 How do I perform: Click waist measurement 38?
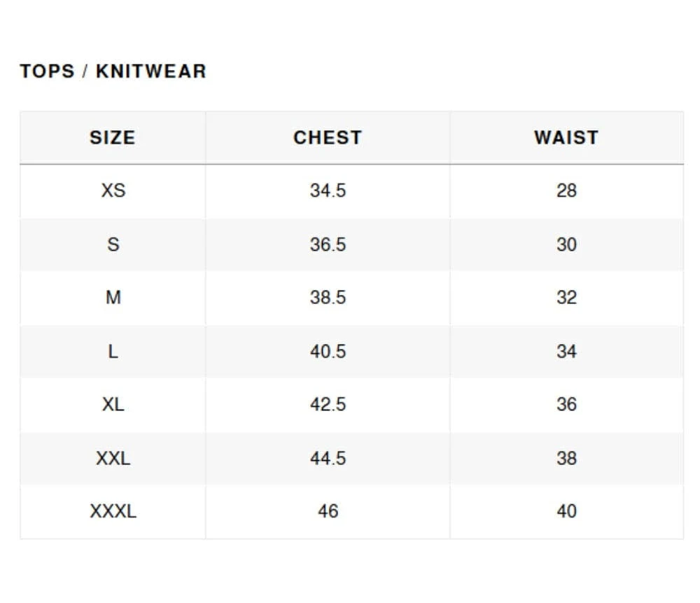pos(566,458)
